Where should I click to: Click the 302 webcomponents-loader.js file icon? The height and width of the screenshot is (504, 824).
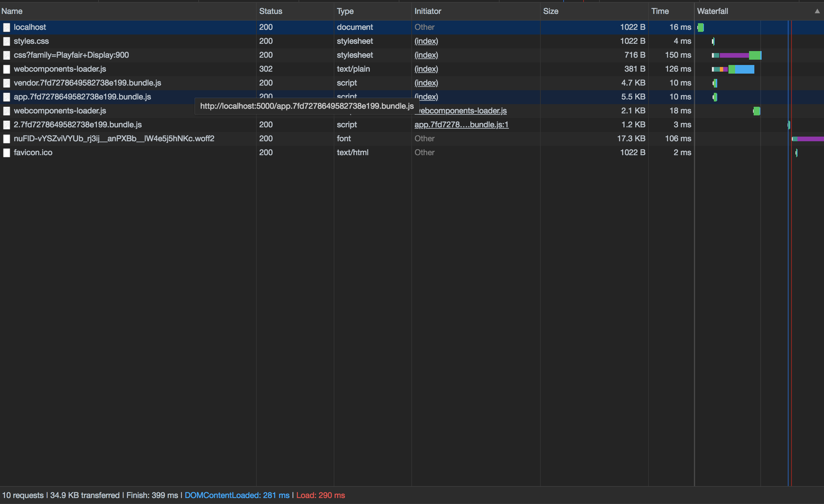(6, 69)
